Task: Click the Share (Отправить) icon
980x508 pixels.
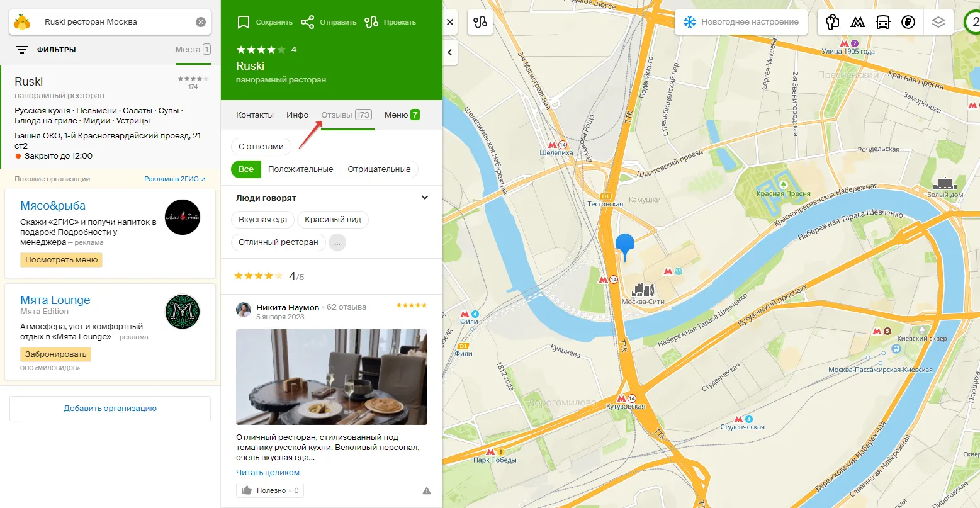Action: 307,22
